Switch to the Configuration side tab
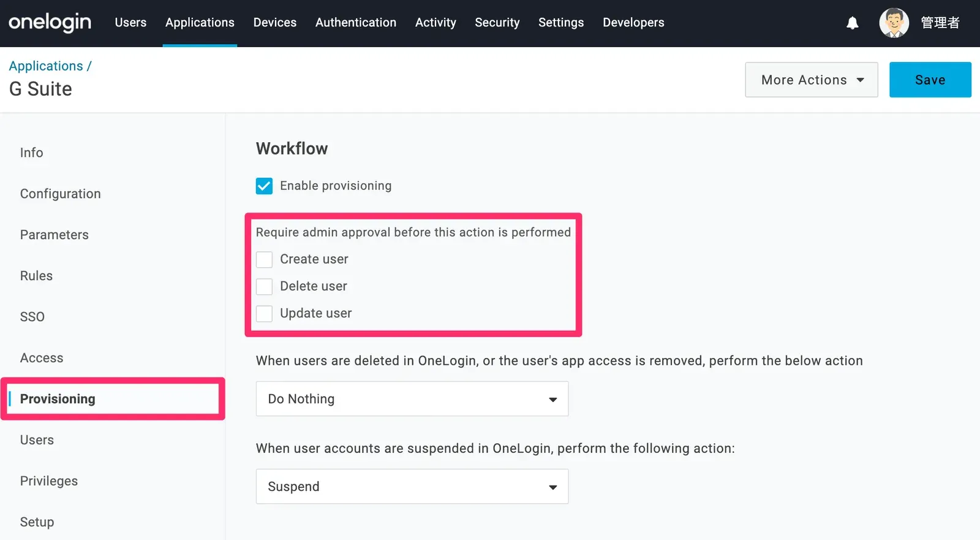This screenshot has width=980, height=540. pos(61,194)
